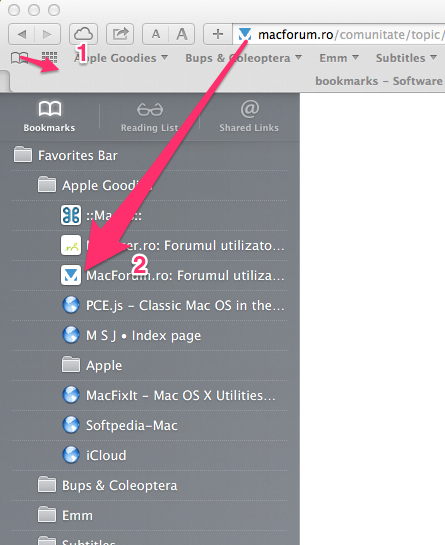Click the MacFixIt globe icon
The height and width of the screenshot is (545, 445).
tap(71, 395)
